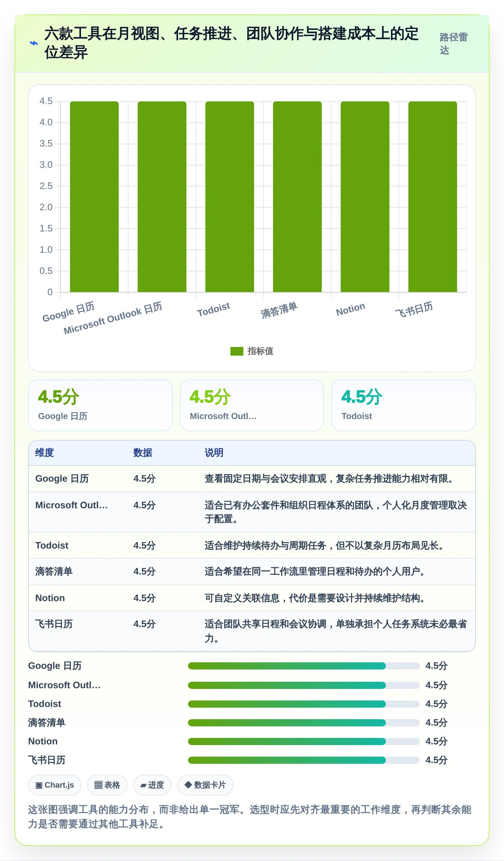Screen dimensions: 504x861
Task: Click the footer note starting 这张图强调工具
Action: 250,817
